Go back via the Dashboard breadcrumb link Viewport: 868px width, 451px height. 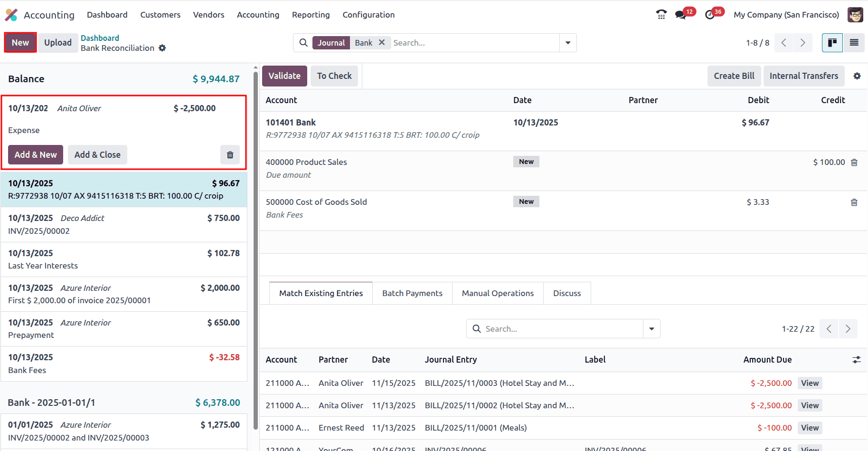pos(100,38)
